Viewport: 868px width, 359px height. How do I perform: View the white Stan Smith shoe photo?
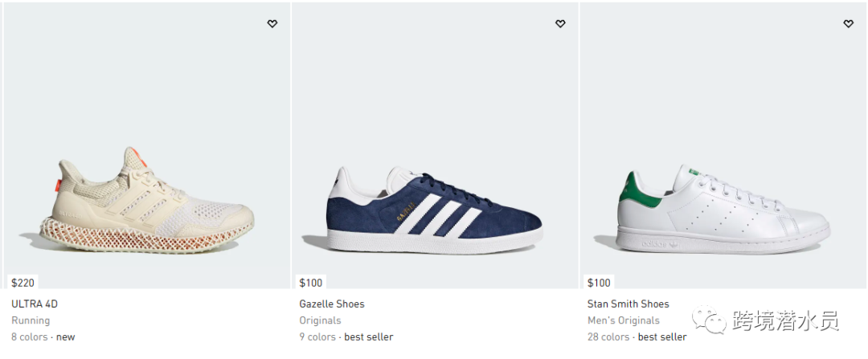click(x=723, y=209)
